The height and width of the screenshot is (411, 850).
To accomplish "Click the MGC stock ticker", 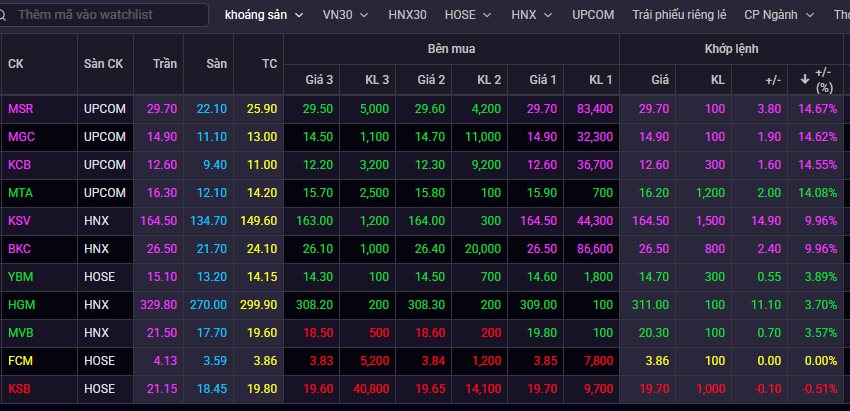I will pyautogui.click(x=20, y=136).
